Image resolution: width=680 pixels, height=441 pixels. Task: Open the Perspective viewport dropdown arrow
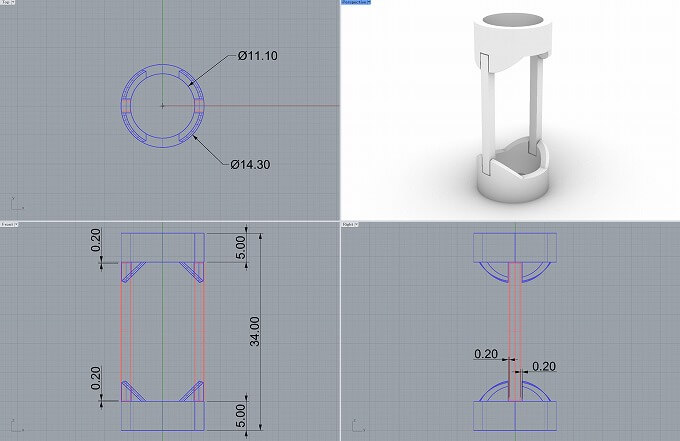pyautogui.click(x=370, y=3)
